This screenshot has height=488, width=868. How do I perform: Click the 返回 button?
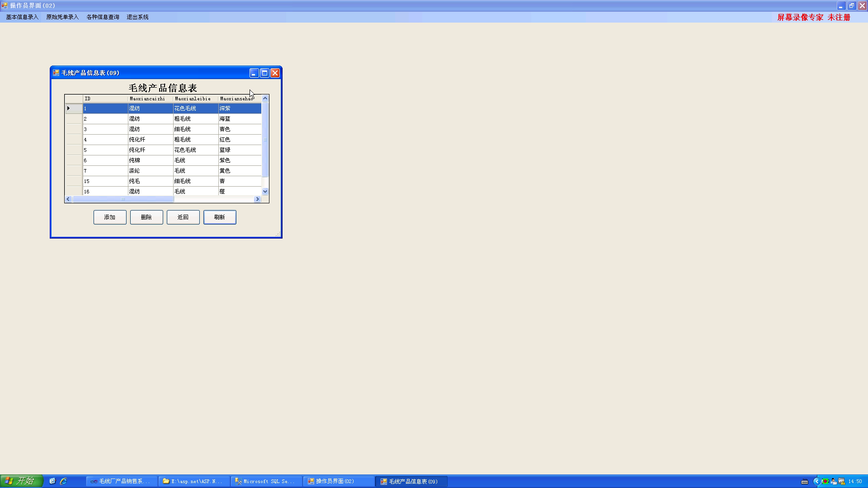(x=183, y=217)
